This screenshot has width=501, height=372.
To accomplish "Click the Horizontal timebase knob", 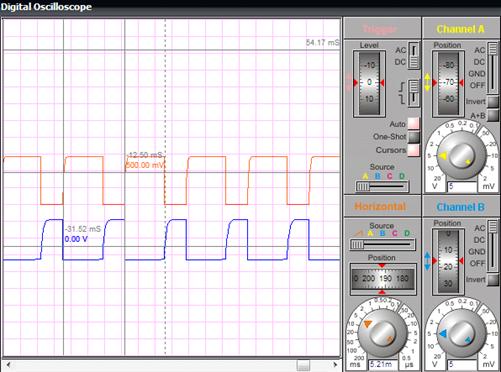I will (383, 333).
